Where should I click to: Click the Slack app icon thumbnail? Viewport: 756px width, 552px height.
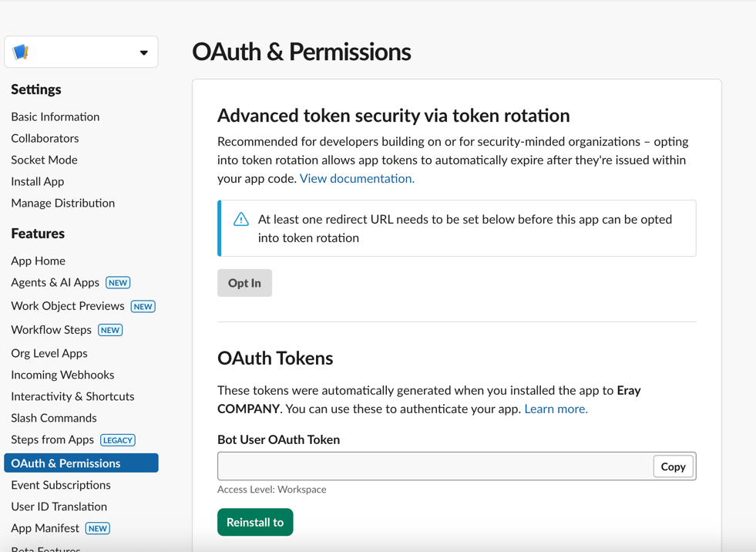pos(21,52)
